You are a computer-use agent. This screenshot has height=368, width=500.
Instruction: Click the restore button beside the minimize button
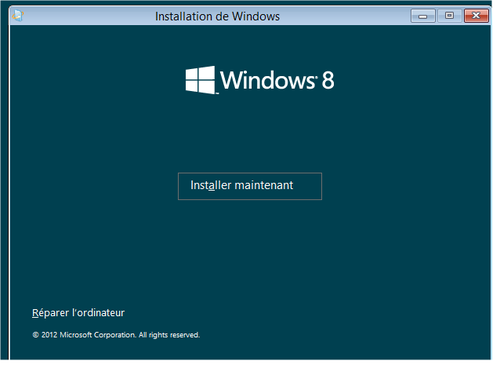click(x=449, y=16)
